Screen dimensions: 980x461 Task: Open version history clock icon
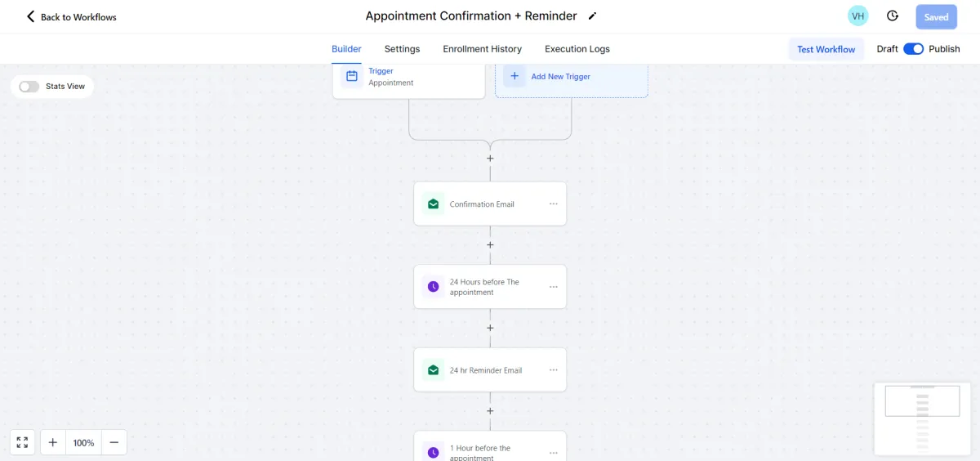893,16
